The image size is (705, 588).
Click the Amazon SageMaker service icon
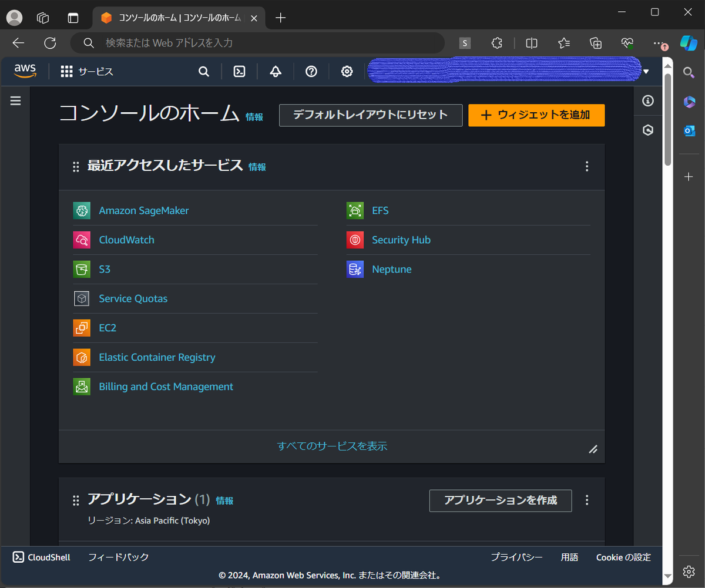pyautogui.click(x=82, y=210)
